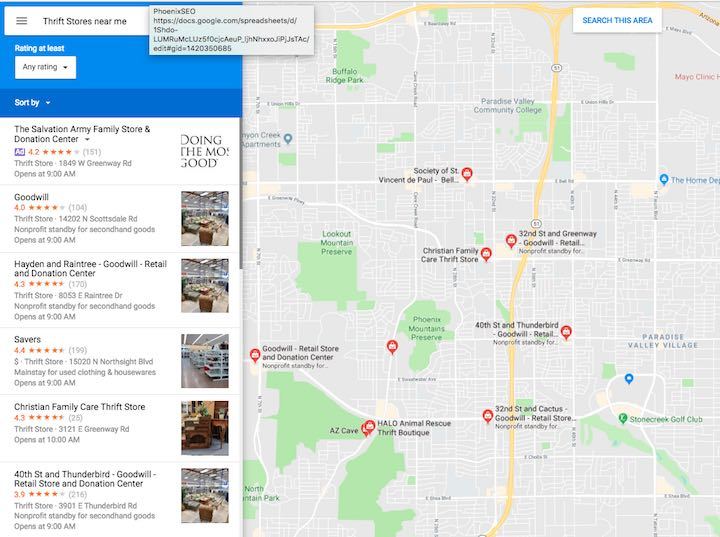Click the Lookout Mountain Preserve label
The image size is (720, 537).
coord(337,243)
